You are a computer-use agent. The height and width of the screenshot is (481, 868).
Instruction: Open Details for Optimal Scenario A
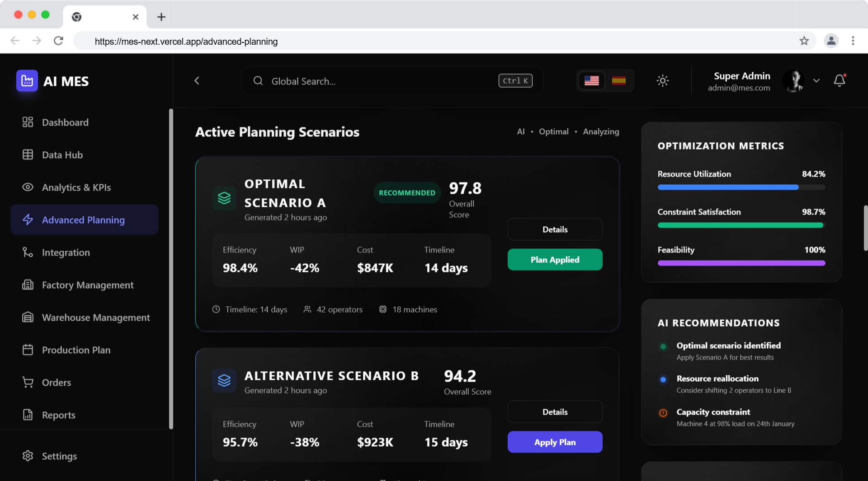(555, 229)
